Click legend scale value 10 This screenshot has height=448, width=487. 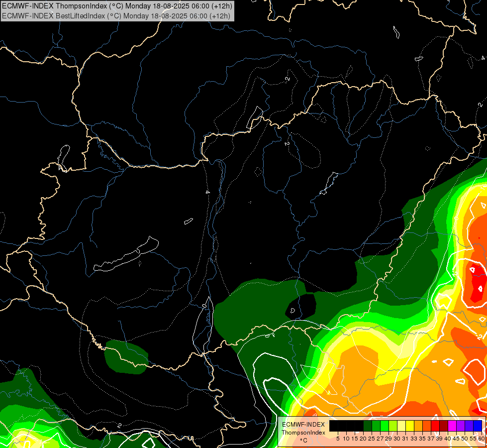click(x=346, y=439)
